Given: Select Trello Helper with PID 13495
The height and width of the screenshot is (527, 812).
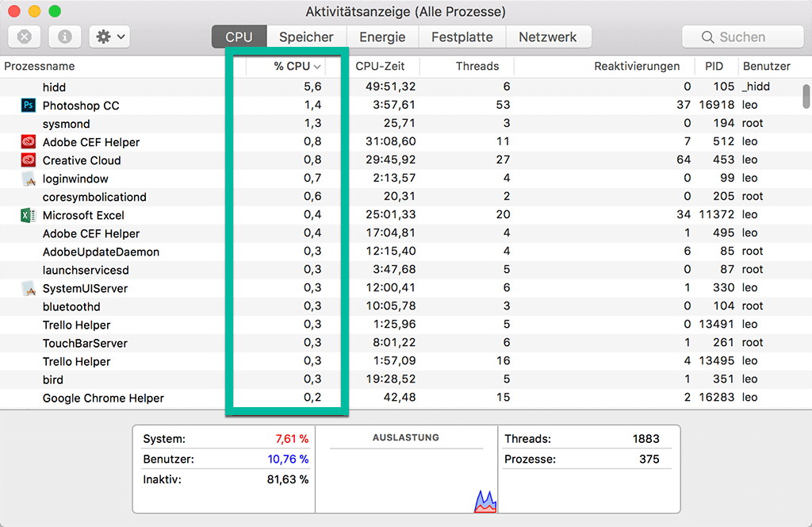Looking at the screenshot, I should click(x=76, y=362).
